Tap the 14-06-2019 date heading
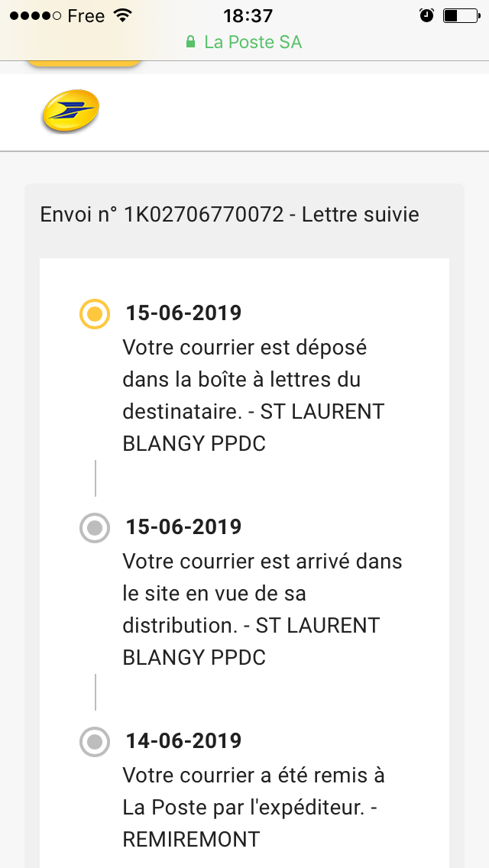The image size is (489, 868). coord(183,741)
